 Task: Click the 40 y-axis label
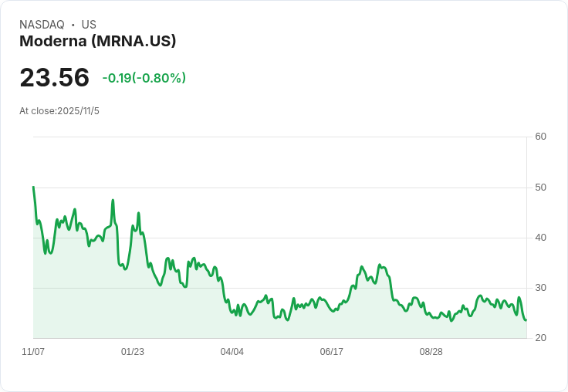(x=540, y=238)
